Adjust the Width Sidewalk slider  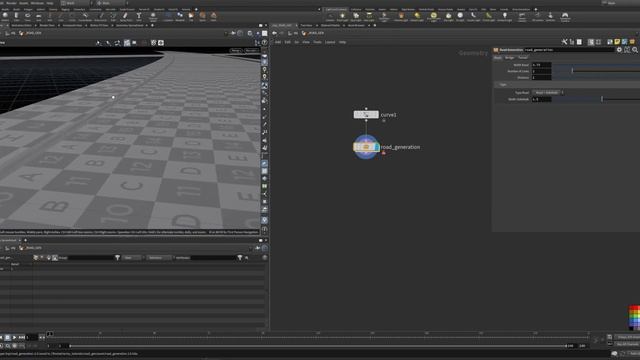click(x=602, y=99)
